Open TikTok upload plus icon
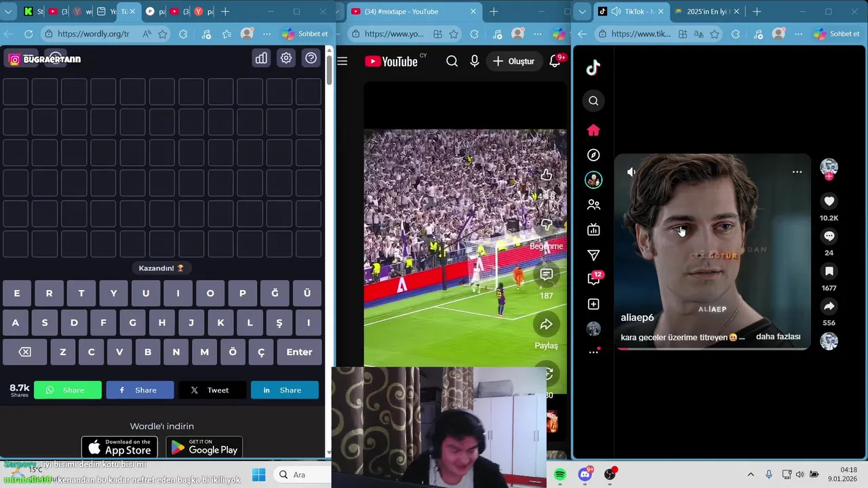The image size is (868, 488). point(593,304)
